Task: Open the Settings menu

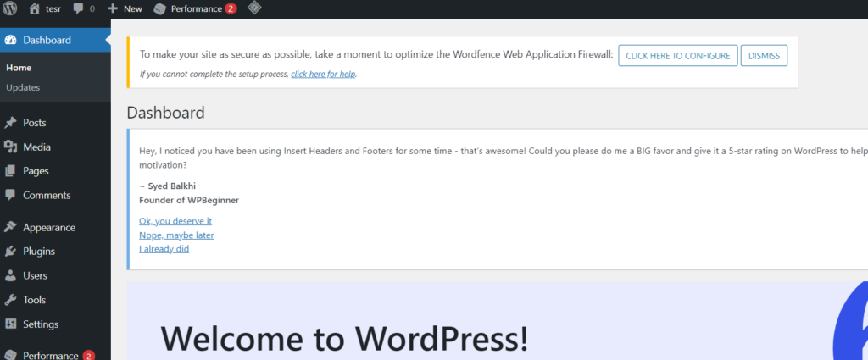Action: click(41, 324)
